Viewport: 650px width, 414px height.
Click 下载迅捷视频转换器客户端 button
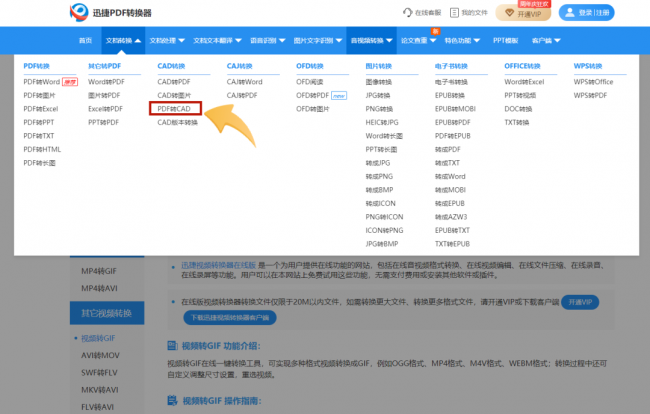[230, 318]
